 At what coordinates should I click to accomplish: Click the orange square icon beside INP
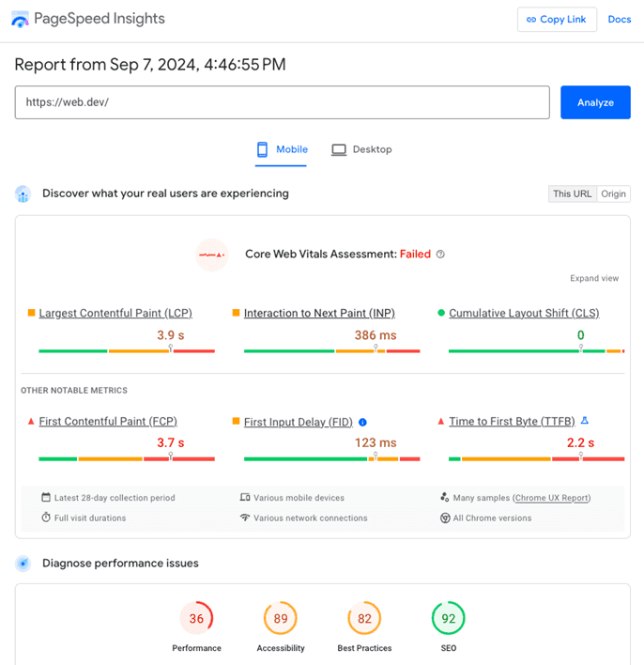(237, 313)
